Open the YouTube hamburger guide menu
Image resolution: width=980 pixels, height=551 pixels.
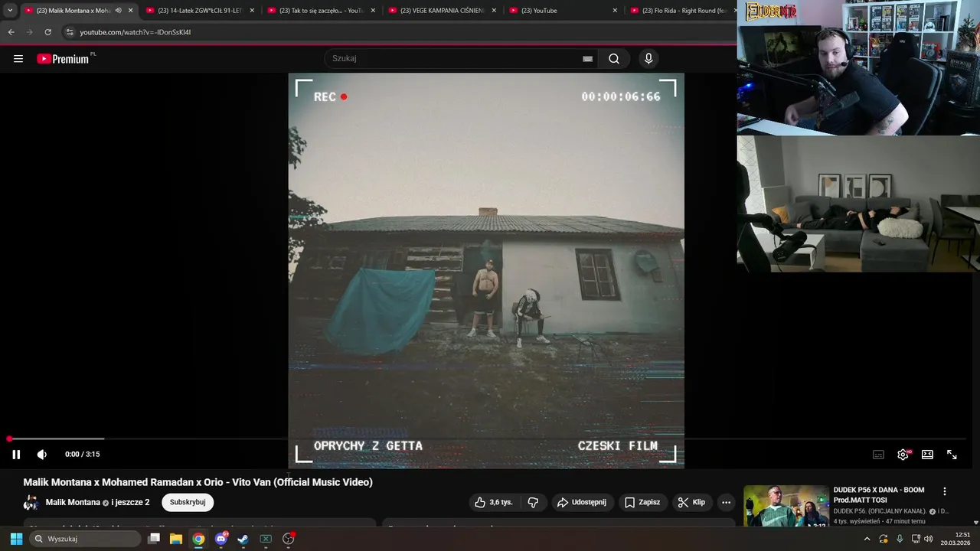[18, 59]
